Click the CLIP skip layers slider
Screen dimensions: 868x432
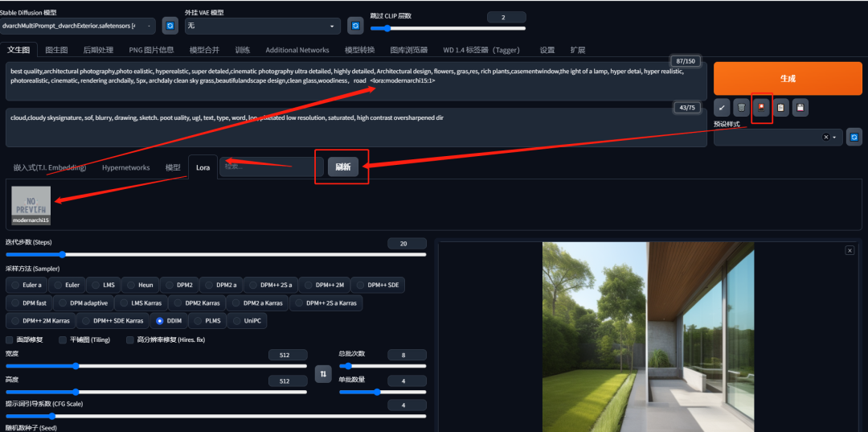[448, 28]
